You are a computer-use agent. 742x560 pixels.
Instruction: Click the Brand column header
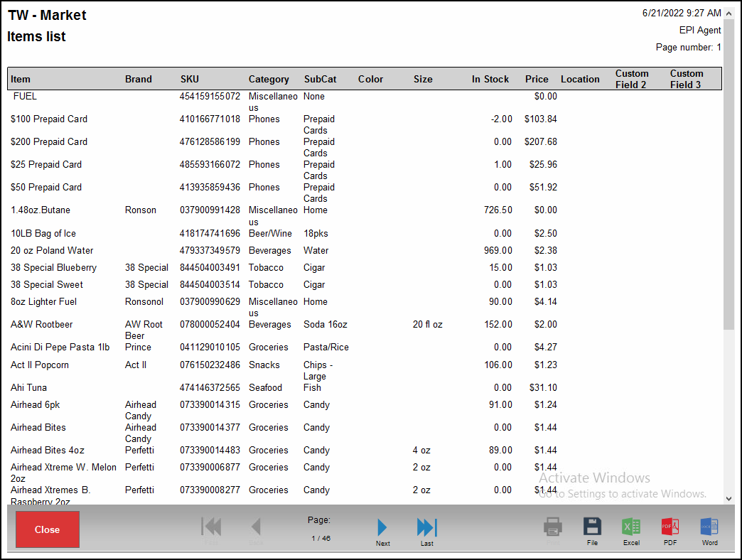click(138, 80)
